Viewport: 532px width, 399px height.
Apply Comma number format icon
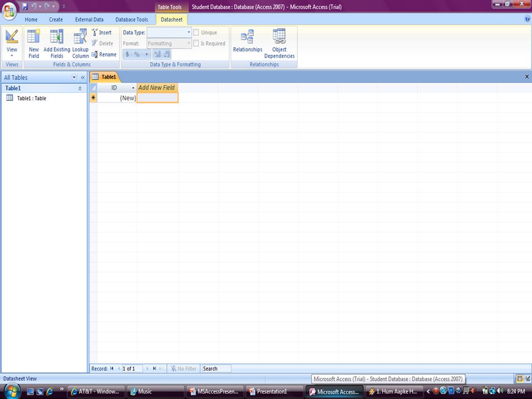coord(146,54)
